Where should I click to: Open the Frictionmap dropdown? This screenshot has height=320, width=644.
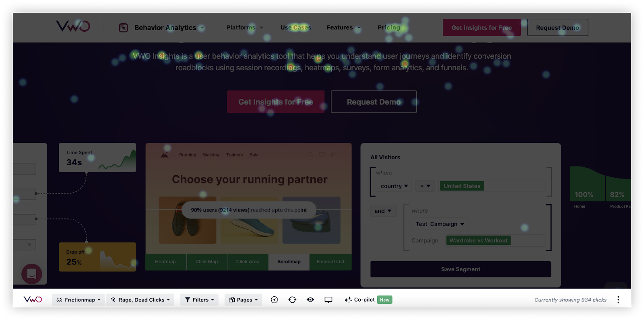78,300
